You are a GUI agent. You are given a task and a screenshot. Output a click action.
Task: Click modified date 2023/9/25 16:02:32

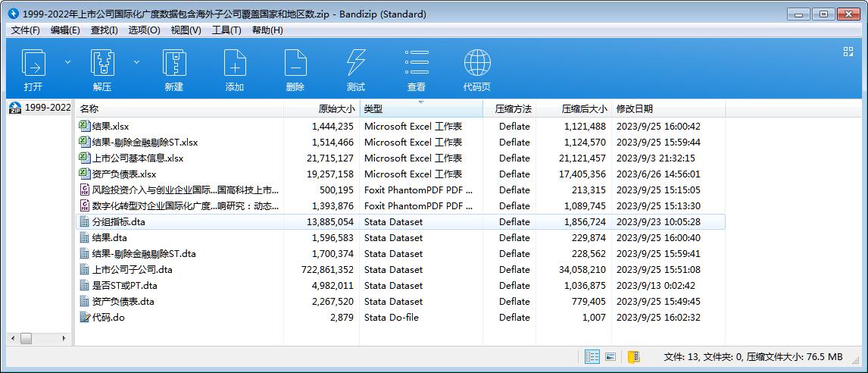coord(658,318)
